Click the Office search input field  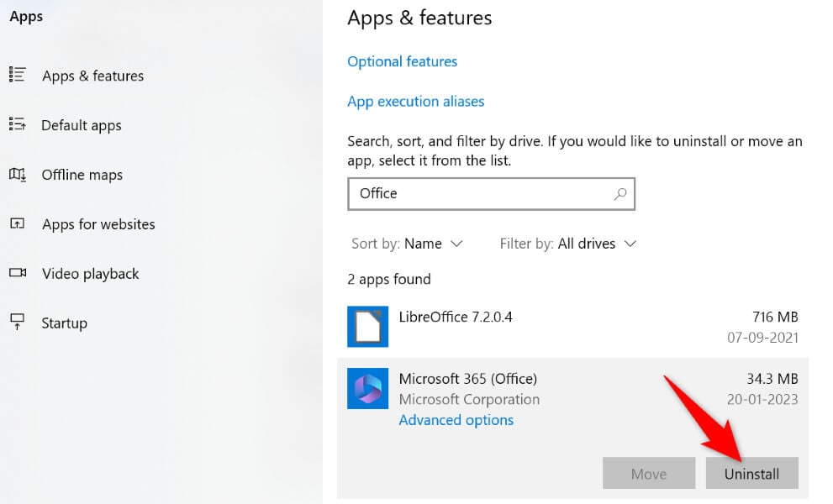tap(479, 193)
